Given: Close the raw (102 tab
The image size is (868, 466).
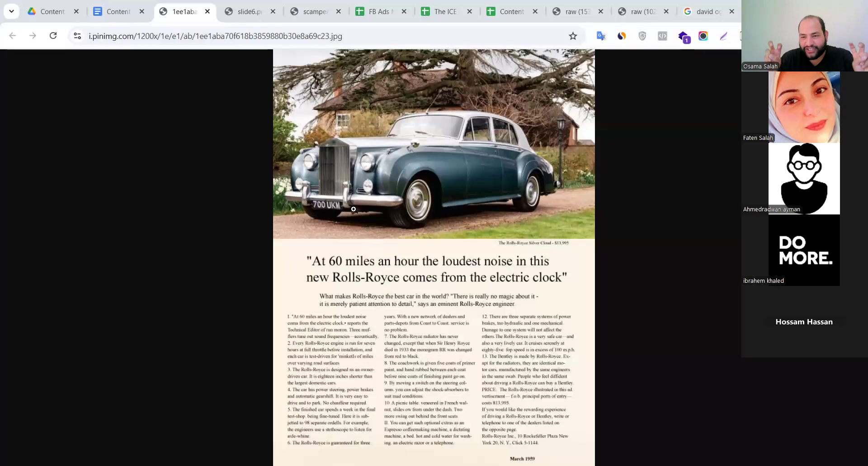Looking at the screenshot, I should (x=666, y=11).
